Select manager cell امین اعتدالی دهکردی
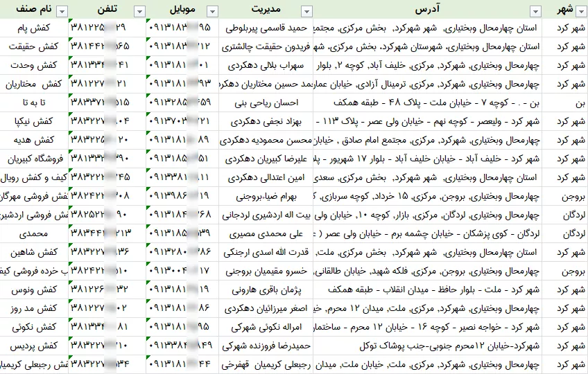This screenshot has height=374, width=588. click(x=266, y=177)
